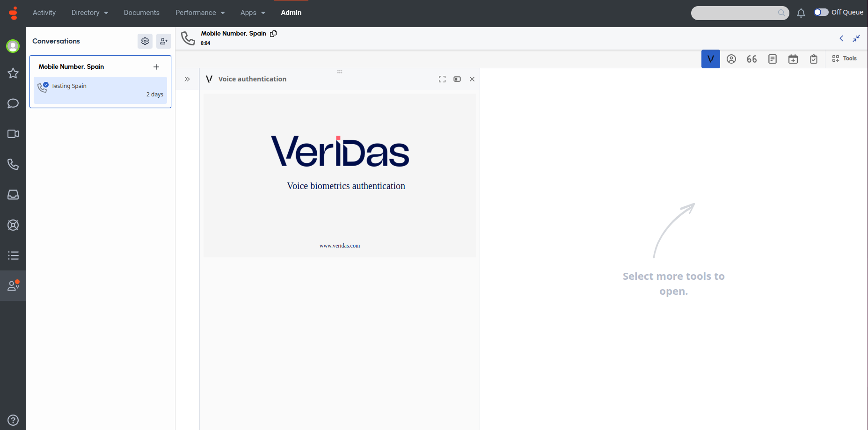
Task: Open Conversations settings gear
Action: point(145,41)
